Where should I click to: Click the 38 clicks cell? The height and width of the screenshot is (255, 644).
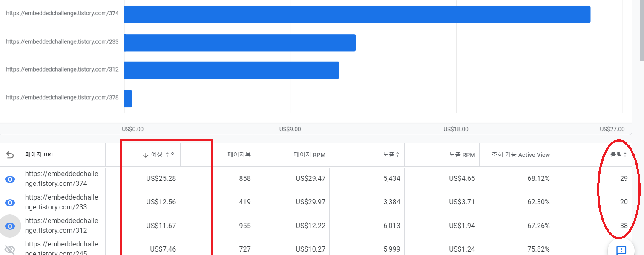point(624,226)
